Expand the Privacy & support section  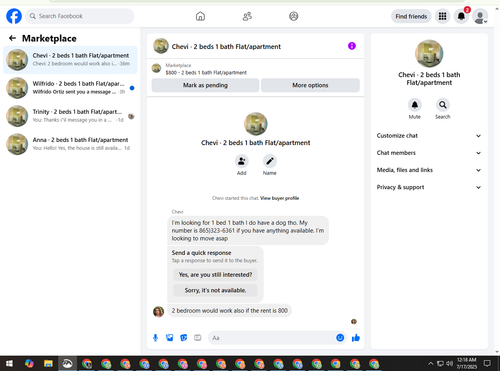[x=429, y=187]
